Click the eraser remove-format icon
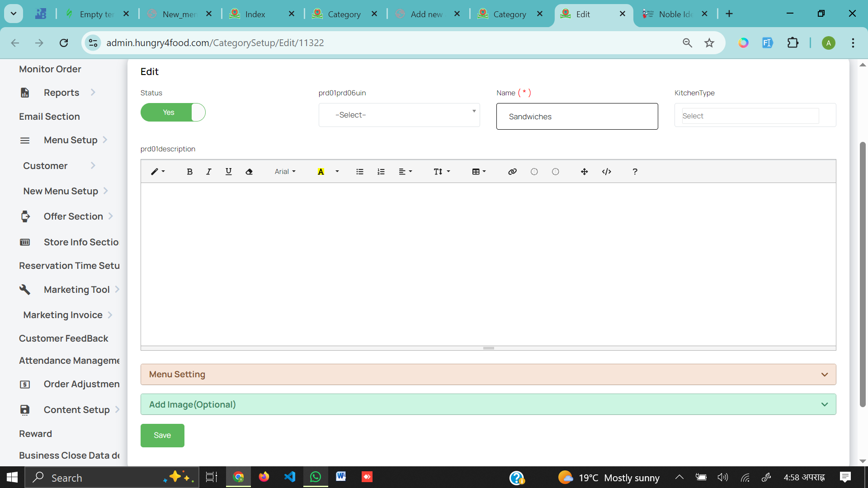This screenshot has height=488, width=868. pyautogui.click(x=249, y=172)
